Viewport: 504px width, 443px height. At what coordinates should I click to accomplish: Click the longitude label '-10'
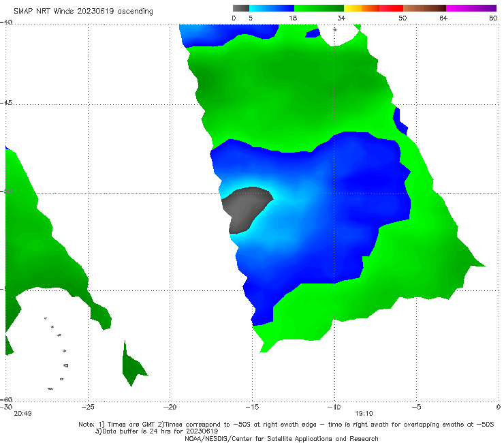click(x=334, y=407)
